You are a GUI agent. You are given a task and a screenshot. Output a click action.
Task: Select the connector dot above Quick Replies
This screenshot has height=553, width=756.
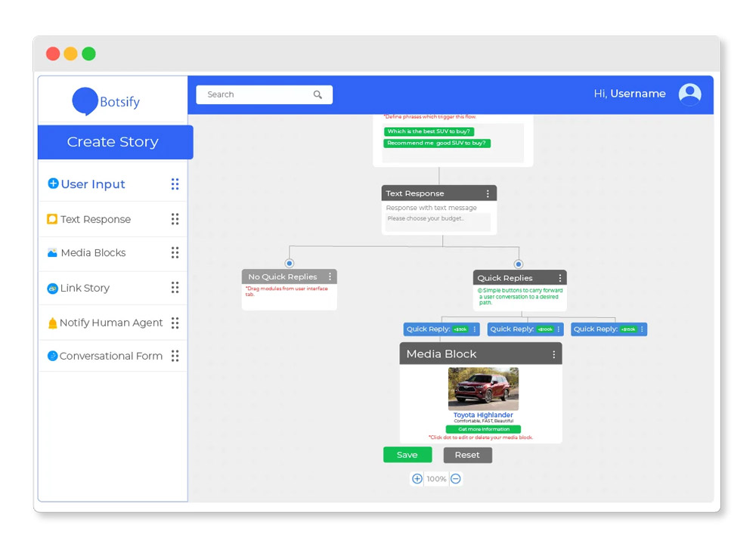[x=519, y=264]
